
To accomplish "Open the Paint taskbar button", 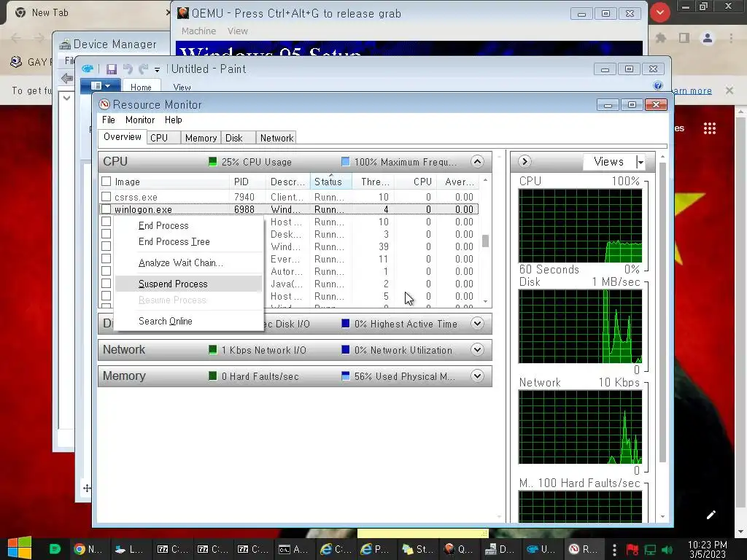I will click(541, 549).
